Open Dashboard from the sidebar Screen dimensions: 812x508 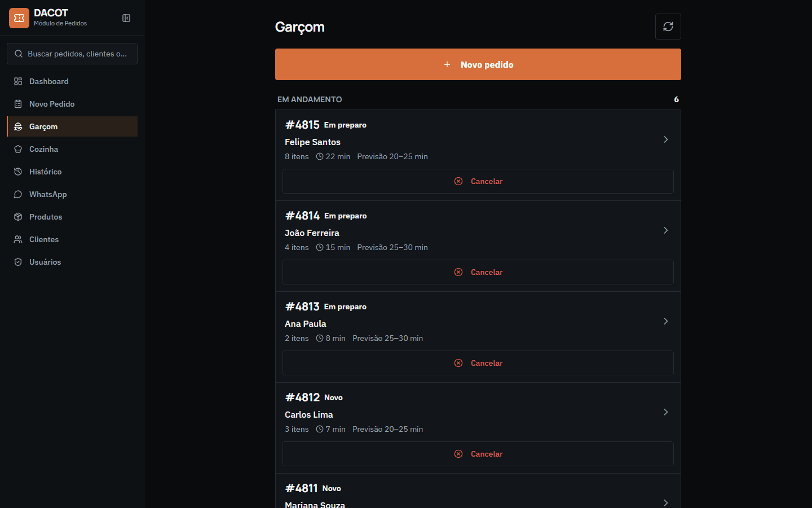click(x=72, y=81)
